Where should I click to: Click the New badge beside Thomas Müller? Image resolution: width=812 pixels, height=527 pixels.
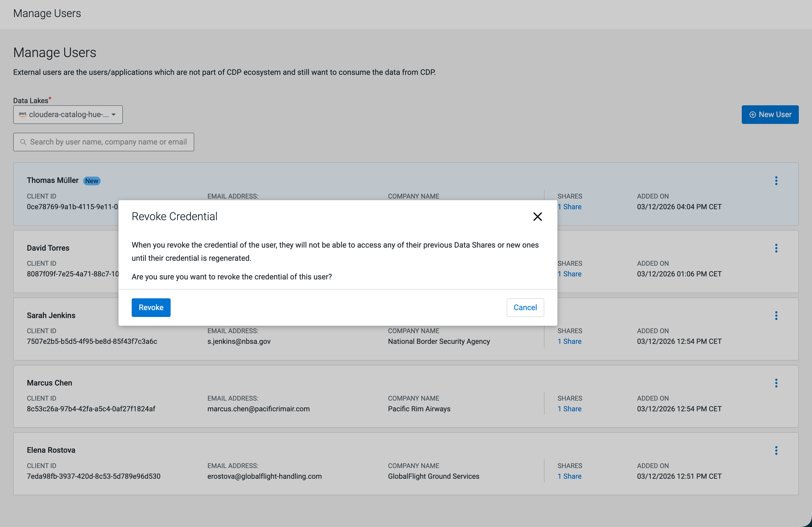click(x=91, y=181)
